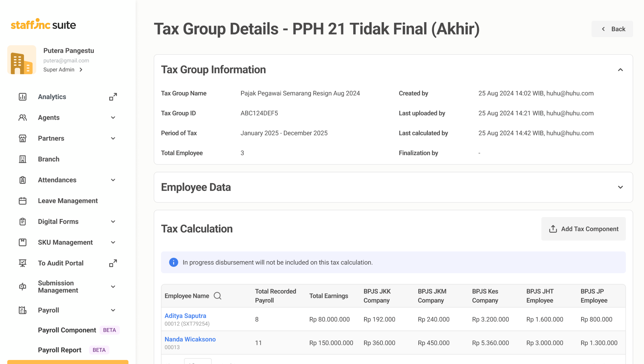Open Payroll Component menu item
644x364 pixels.
tap(67, 330)
